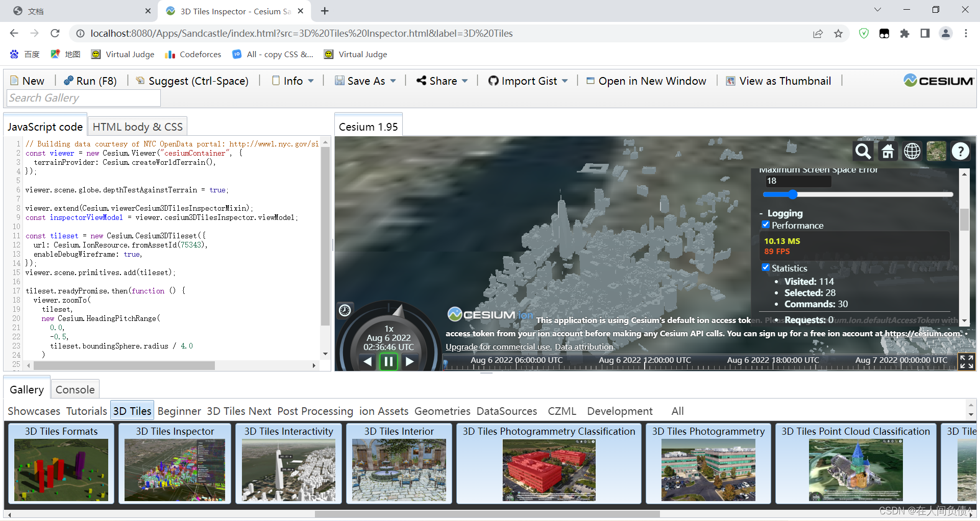
Task: Click the geocoder search icon in Cesium viewer
Action: click(x=863, y=151)
